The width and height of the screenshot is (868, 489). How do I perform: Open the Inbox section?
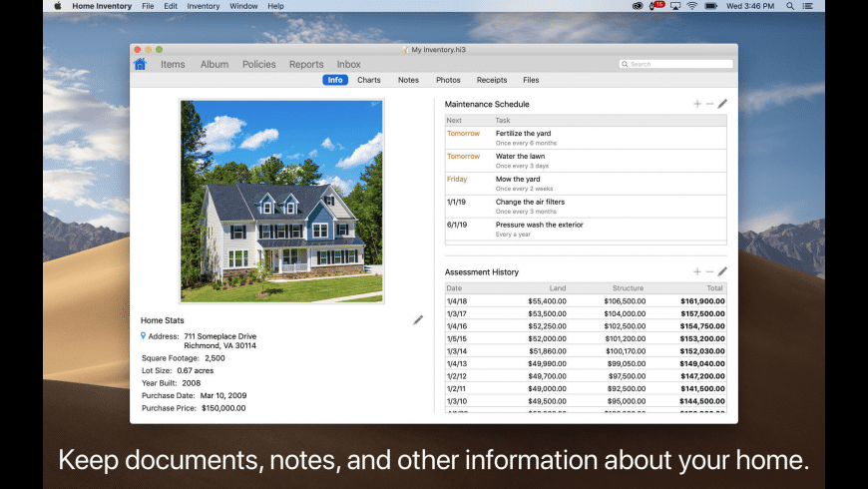(349, 64)
